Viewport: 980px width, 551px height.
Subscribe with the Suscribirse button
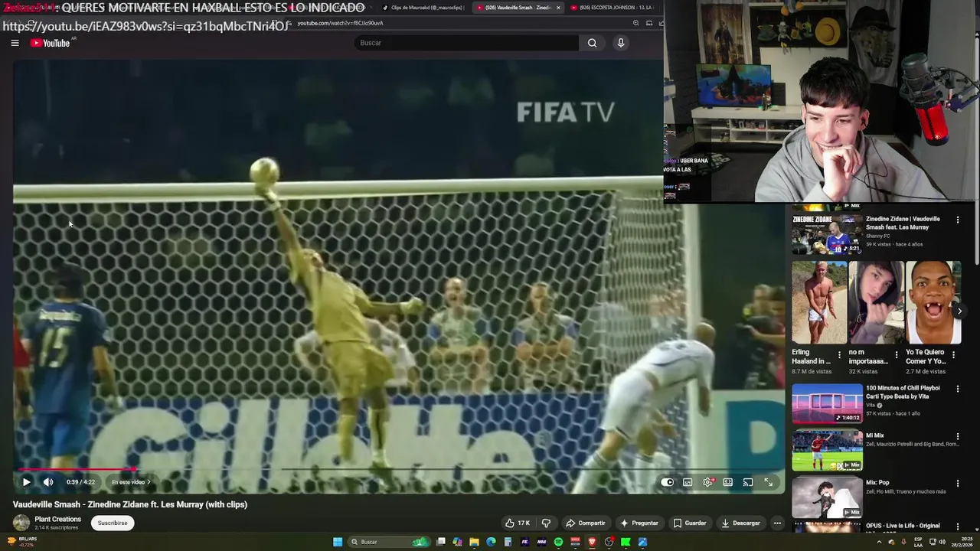tap(113, 523)
